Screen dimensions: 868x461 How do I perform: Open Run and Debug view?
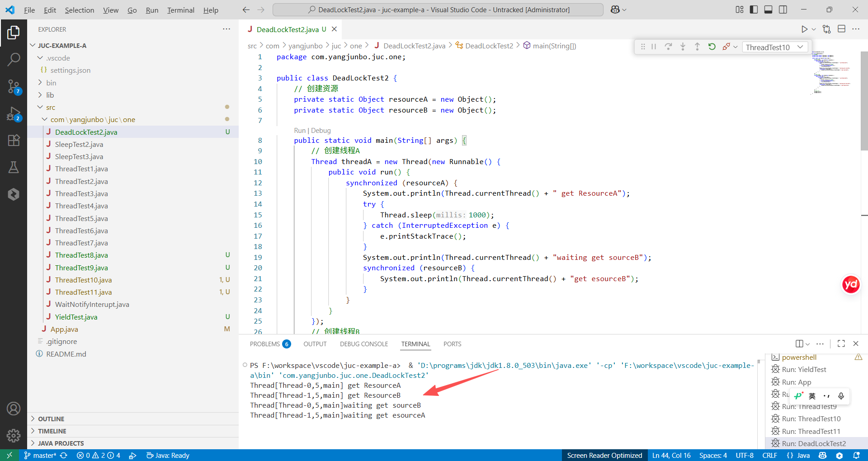coord(14,113)
